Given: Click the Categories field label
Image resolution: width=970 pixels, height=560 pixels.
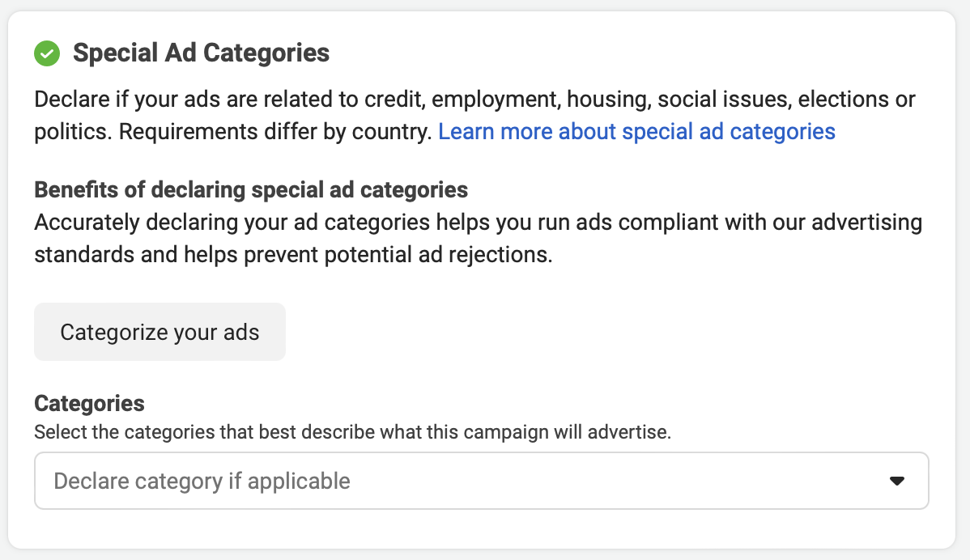Looking at the screenshot, I should pyautogui.click(x=89, y=403).
